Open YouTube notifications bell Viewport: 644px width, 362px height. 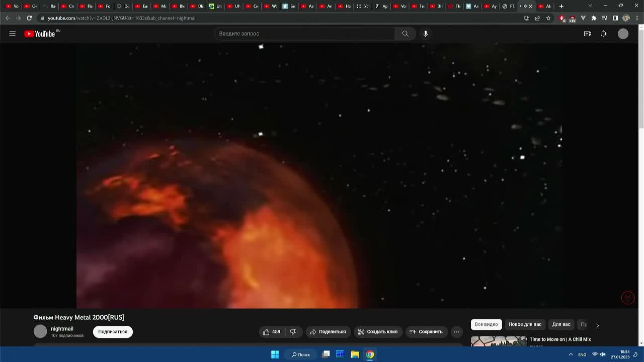(604, 34)
